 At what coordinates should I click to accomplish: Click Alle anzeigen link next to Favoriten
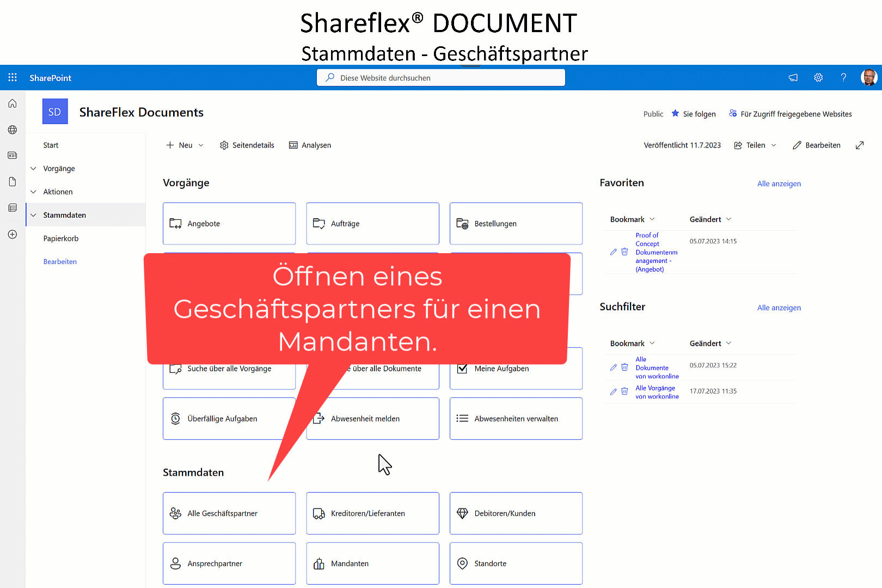tap(779, 184)
